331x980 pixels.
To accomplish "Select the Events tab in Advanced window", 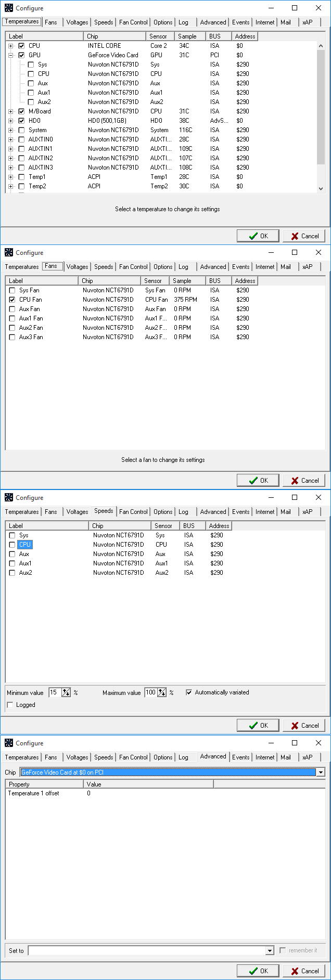I will point(240,757).
